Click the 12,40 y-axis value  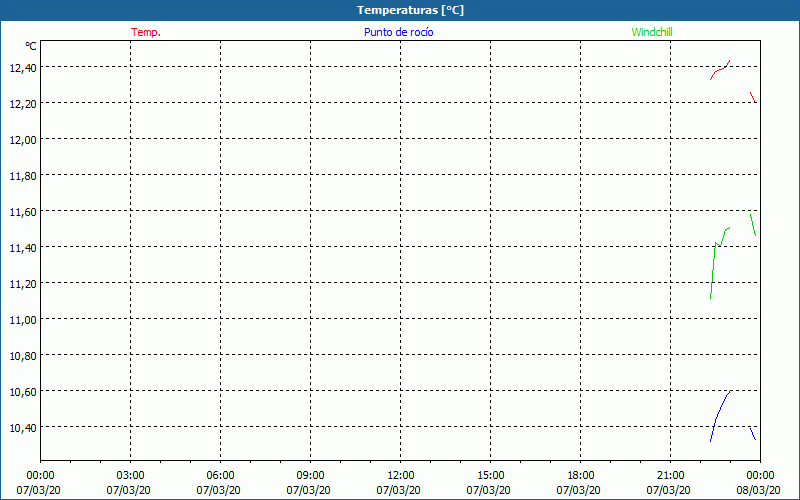[23, 67]
